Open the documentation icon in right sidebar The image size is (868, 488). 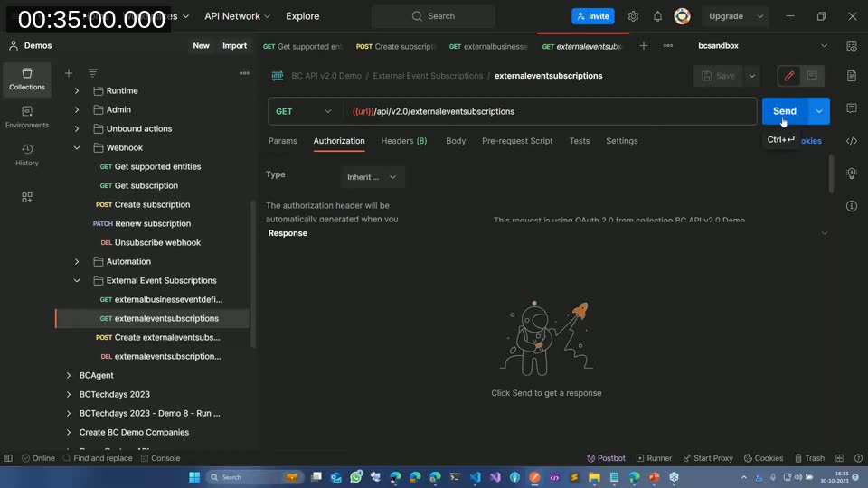852,76
